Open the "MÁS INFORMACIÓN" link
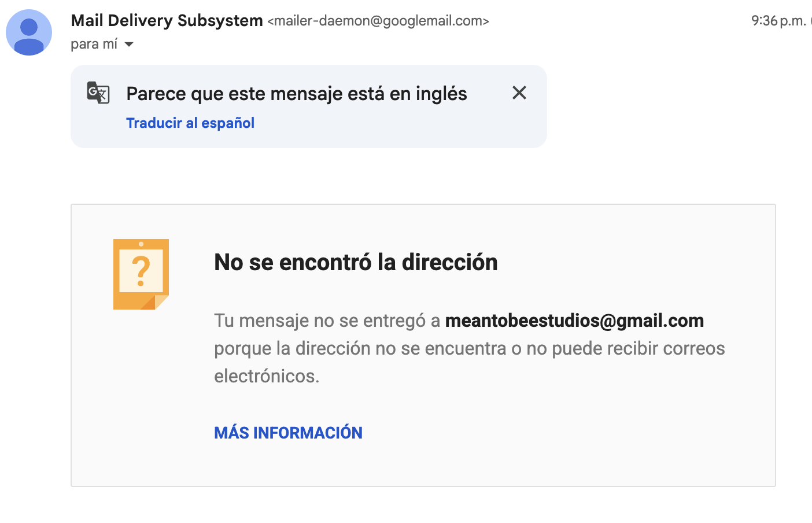 (288, 433)
